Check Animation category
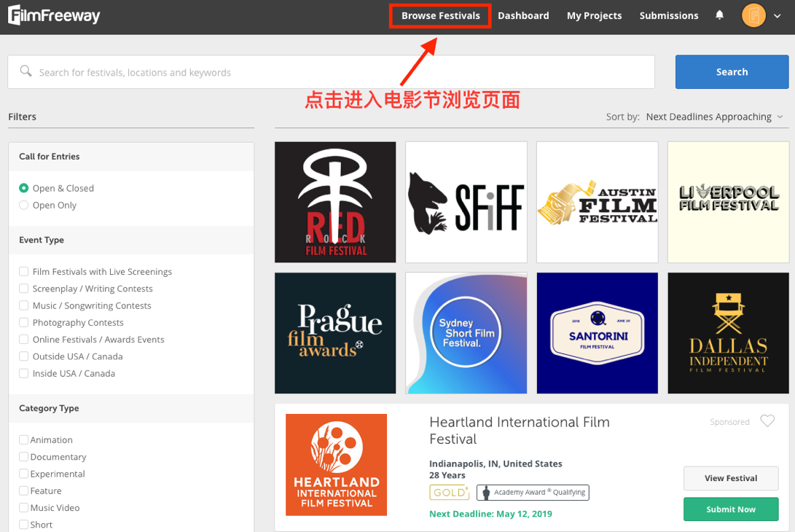Viewport: 795px width, 532px height. point(24,439)
